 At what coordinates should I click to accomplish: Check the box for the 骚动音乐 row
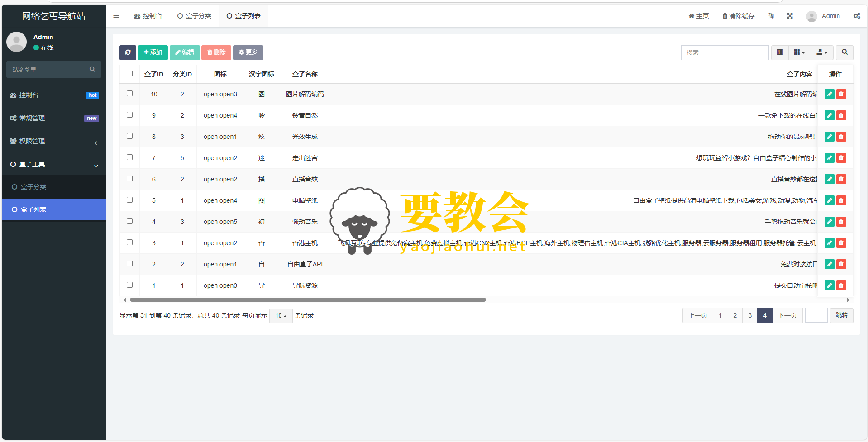tap(130, 221)
